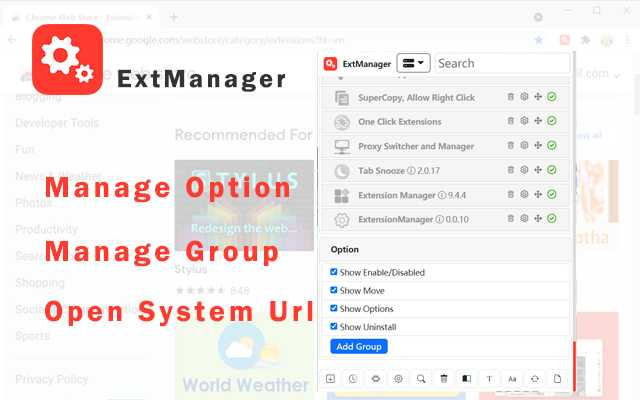The image size is (640, 400).
Task: Uninstall Tab Snooze using its trash icon
Action: pyautogui.click(x=511, y=170)
